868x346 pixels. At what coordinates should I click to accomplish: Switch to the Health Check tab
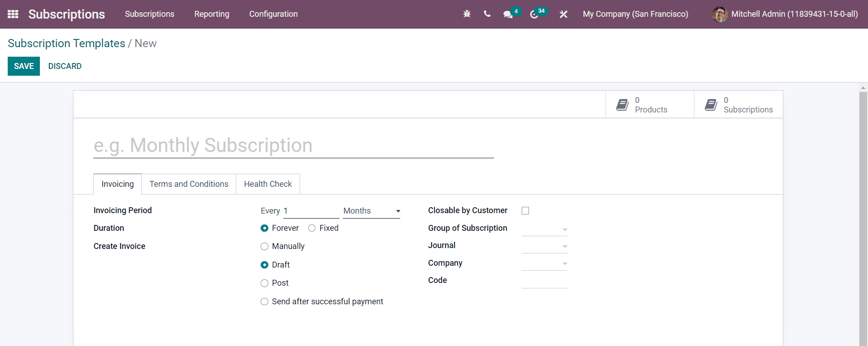pyautogui.click(x=268, y=184)
